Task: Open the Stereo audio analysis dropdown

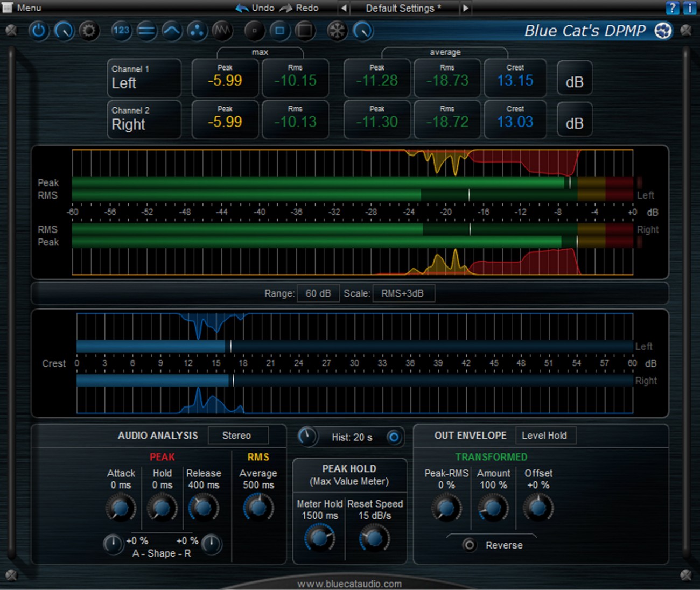Action: coord(237,436)
